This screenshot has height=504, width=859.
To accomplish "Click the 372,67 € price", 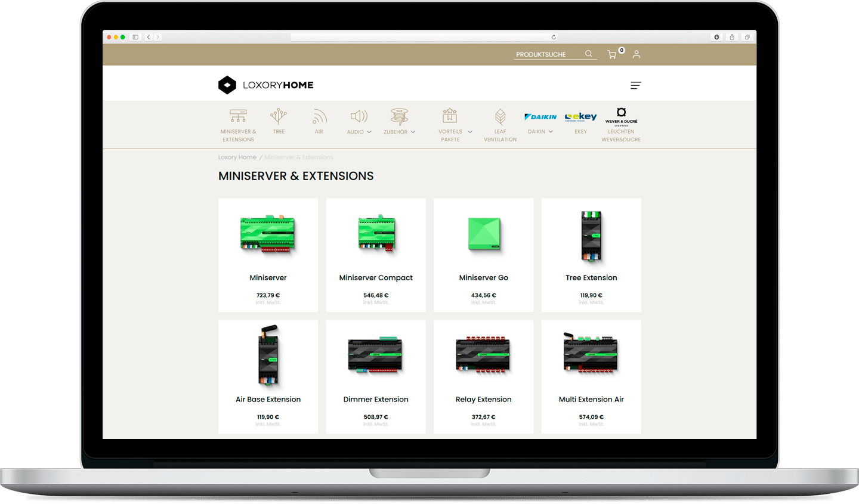I will click(484, 417).
